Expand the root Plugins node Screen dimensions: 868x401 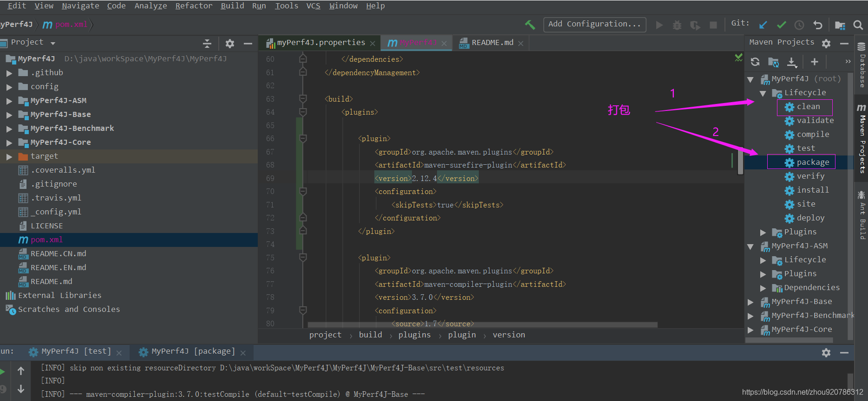[763, 232]
